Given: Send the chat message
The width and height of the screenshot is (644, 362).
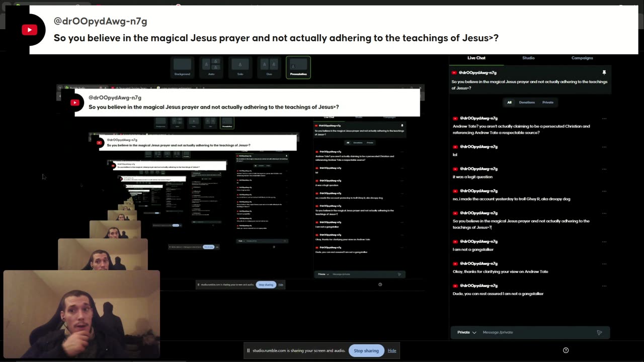Looking at the screenshot, I should click(599, 332).
